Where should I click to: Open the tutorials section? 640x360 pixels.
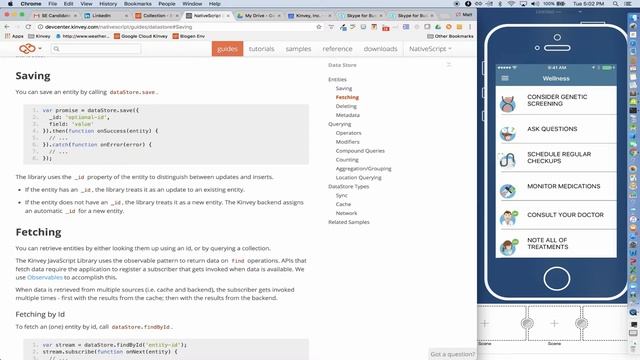(x=261, y=49)
